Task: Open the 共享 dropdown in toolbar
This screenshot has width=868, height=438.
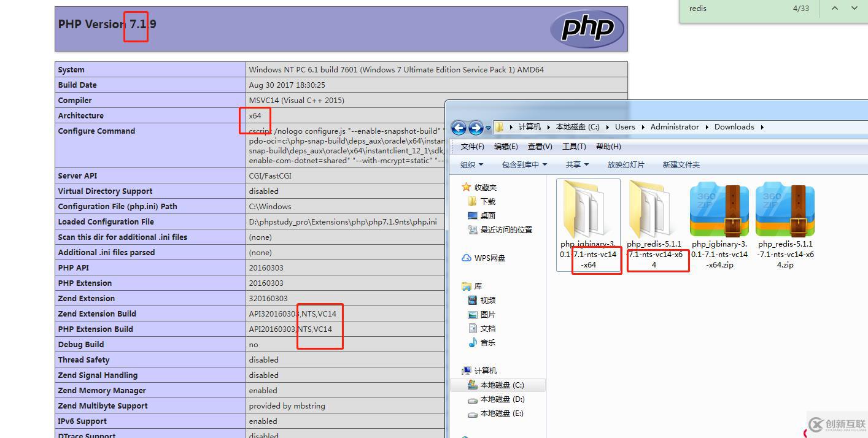Action: tap(577, 164)
